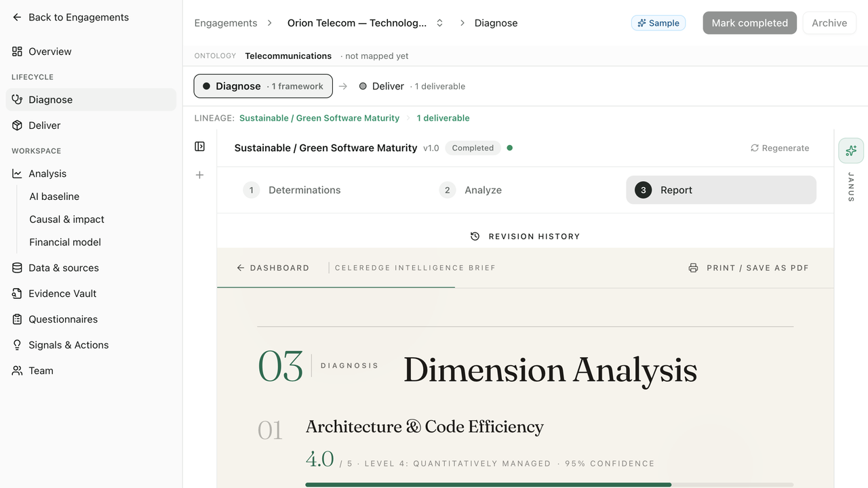Image resolution: width=868 pixels, height=488 pixels.
Task: Click the printer icon for PDF
Action: pyautogui.click(x=693, y=268)
